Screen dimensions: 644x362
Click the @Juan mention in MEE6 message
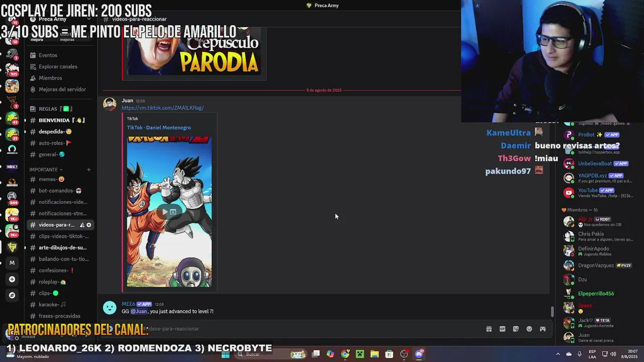tap(139, 311)
